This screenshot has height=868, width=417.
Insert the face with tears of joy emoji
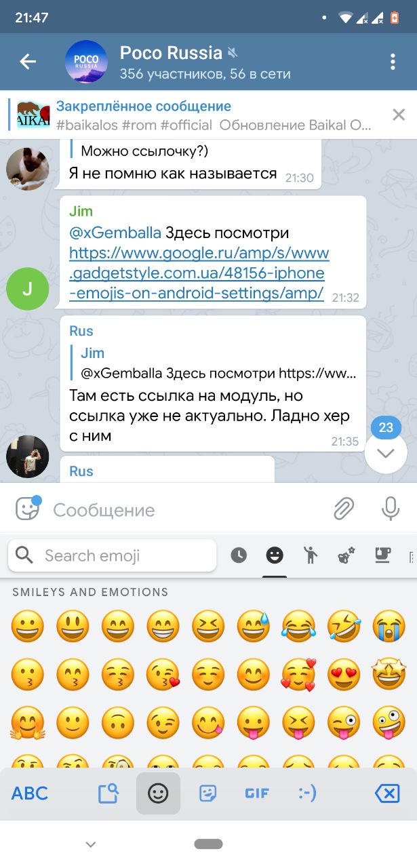click(x=298, y=625)
